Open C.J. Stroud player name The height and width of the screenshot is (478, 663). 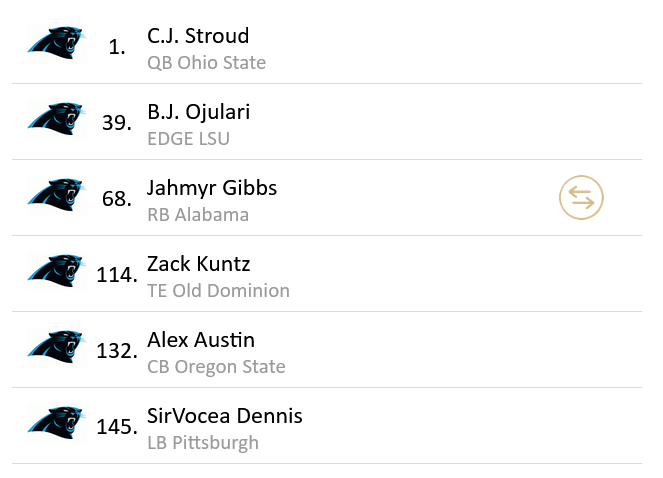pos(198,36)
